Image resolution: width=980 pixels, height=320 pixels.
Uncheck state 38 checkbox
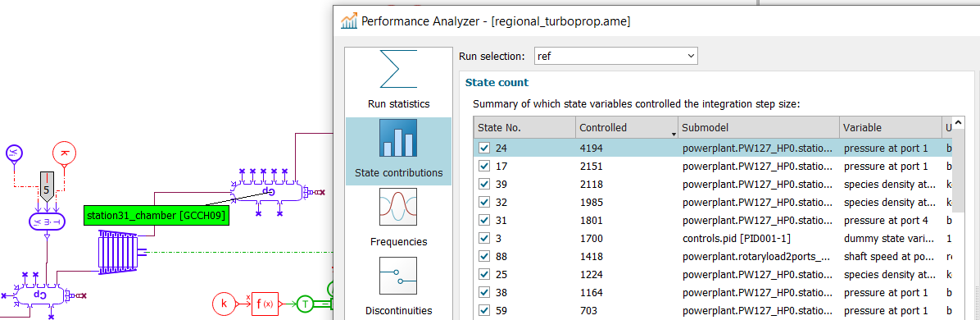pyautogui.click(x=483, y=292)
